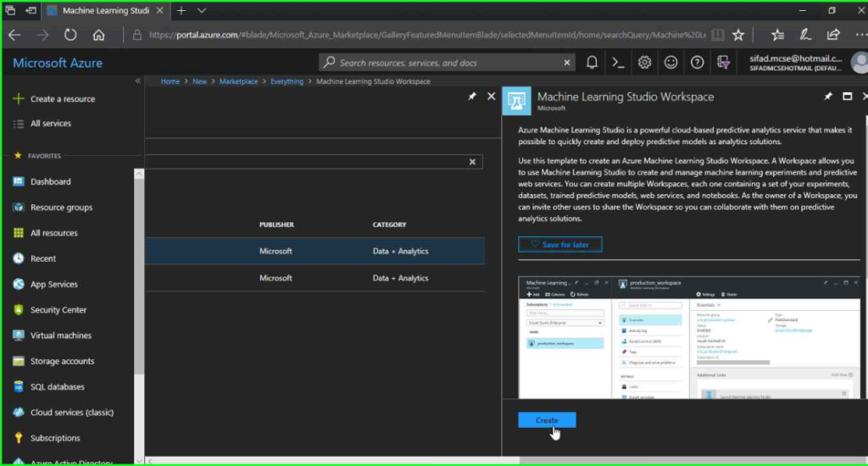
Task: Click the workspace preview screenshot thumbnail
Action: tap(689, 337)
